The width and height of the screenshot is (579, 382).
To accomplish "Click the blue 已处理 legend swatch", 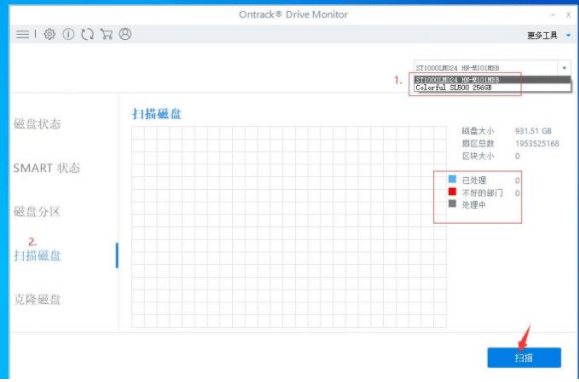I will pos(452,179).
